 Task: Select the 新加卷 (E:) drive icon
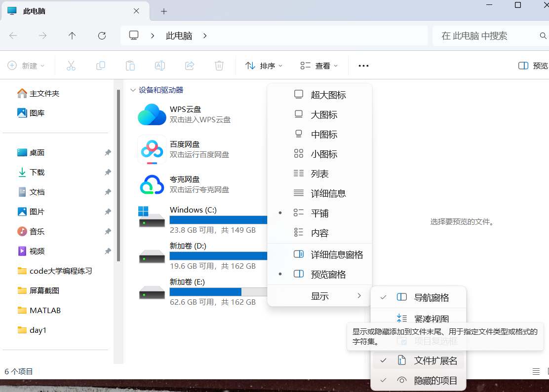click(x=152, y=293)
